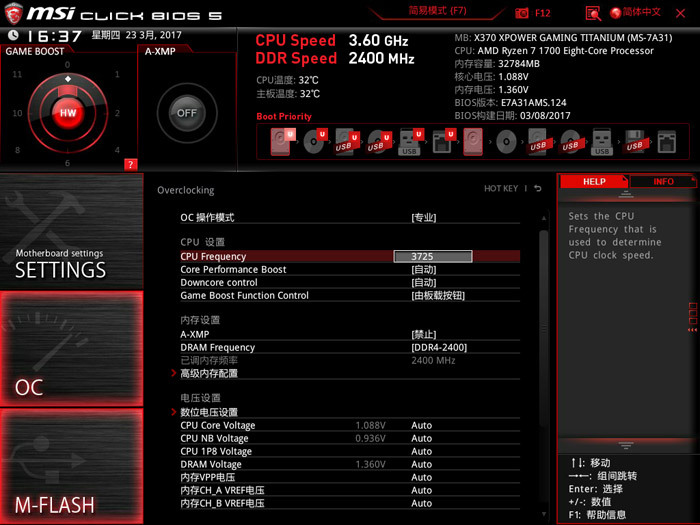Switch to the INFO tab

point(663,181)
